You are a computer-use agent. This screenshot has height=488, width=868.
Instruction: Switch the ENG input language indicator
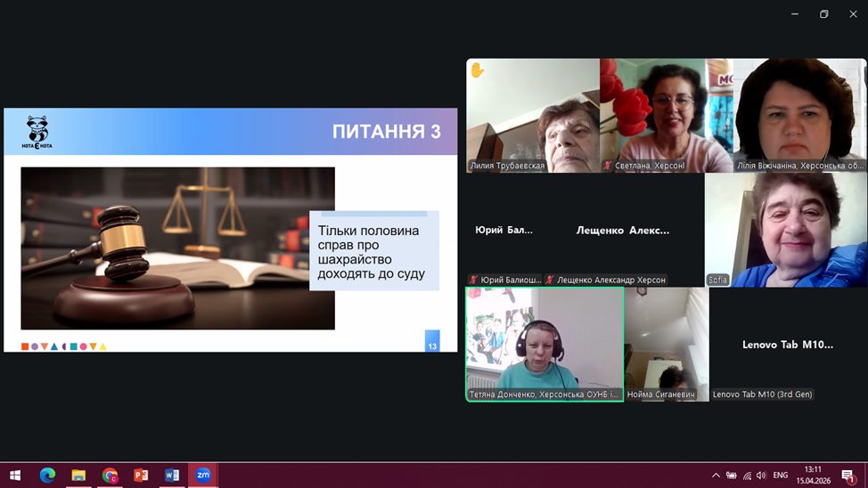point(780,476)
